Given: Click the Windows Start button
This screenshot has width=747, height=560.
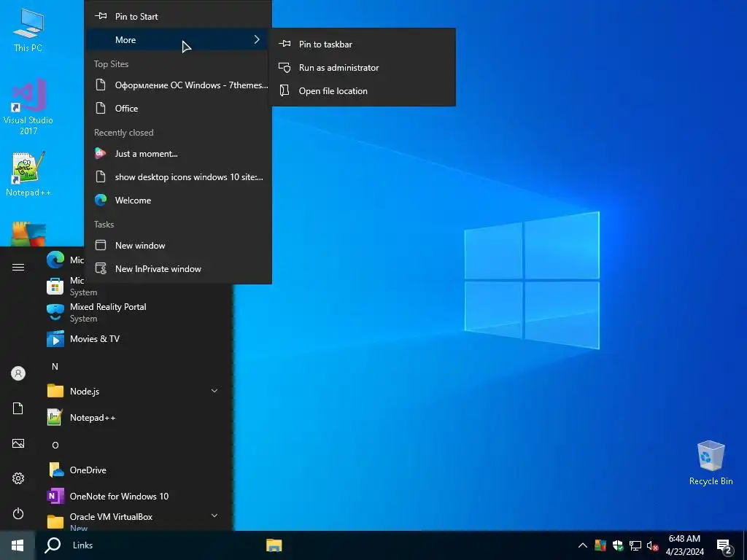Looking at the screenshot, I should click(18, 545).
